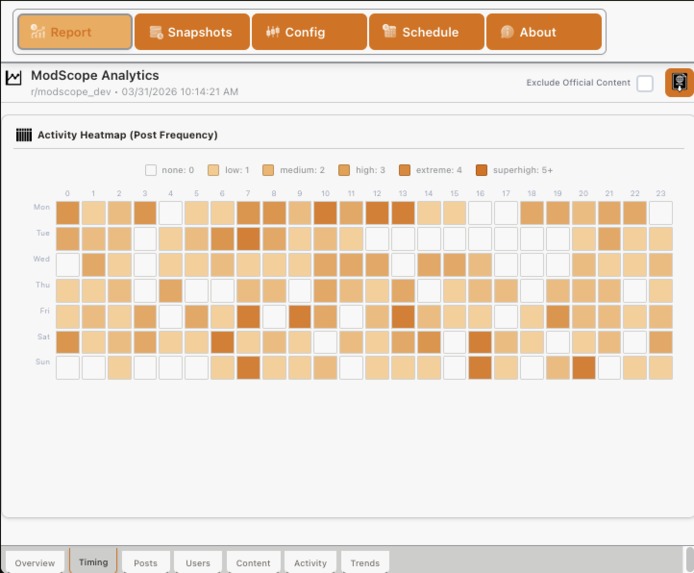The image size is (694, 573).
Task: Click the Sun hour 0 empty cell
Action: coord(68,368)
